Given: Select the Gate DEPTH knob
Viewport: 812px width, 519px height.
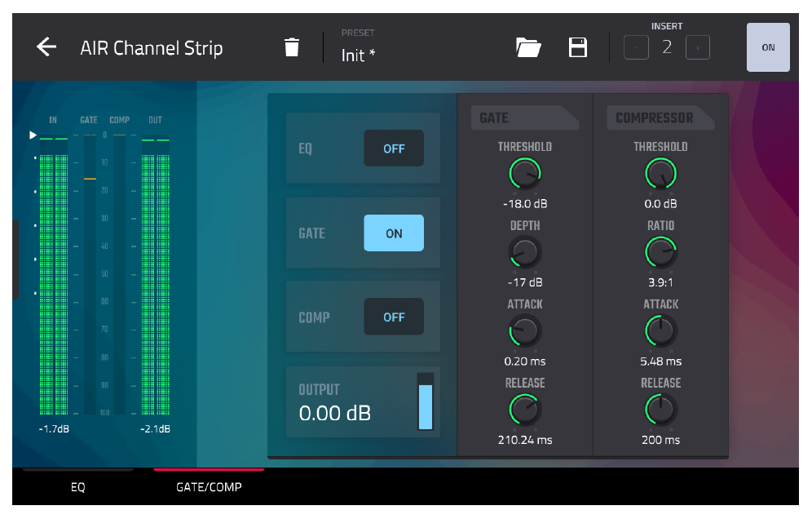Looking at the screenshot, I should tap(525, 252).
